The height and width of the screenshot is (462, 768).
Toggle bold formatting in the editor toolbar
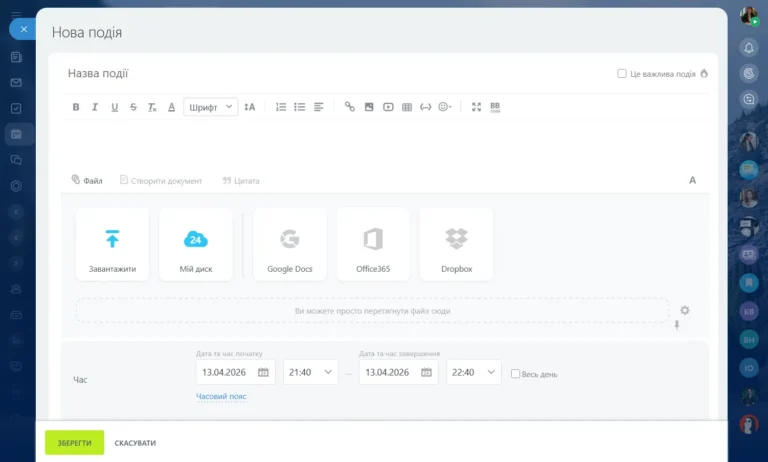pyautogui.click(x=76, y=107)
